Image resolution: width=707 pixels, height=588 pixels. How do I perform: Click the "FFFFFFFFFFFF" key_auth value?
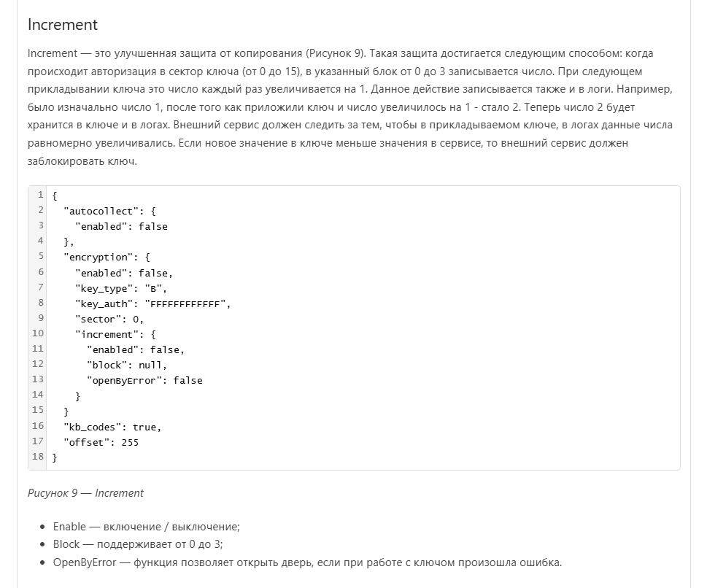tap(186, 303)
